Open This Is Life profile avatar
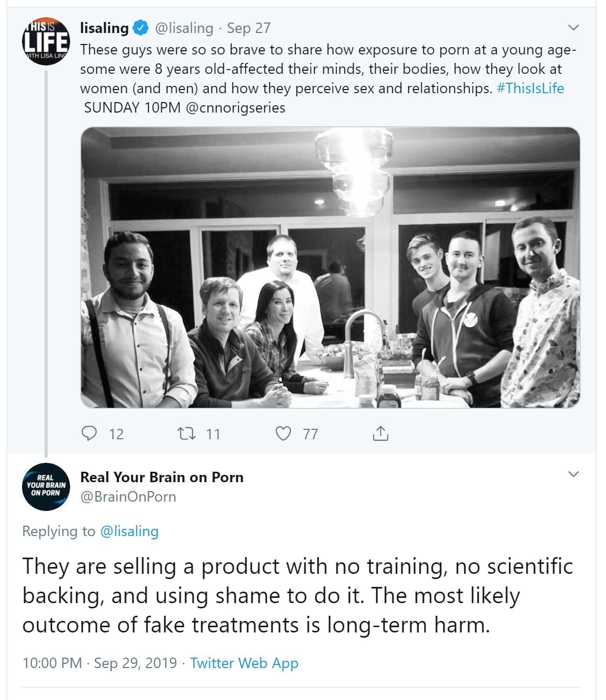 click(x=46, y=42)
